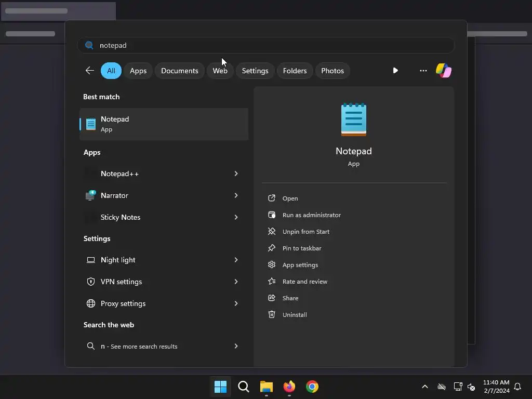Viewport: 532px width, 399px height.
Task: Expand Night light result chevron
Action: point(236,260)
